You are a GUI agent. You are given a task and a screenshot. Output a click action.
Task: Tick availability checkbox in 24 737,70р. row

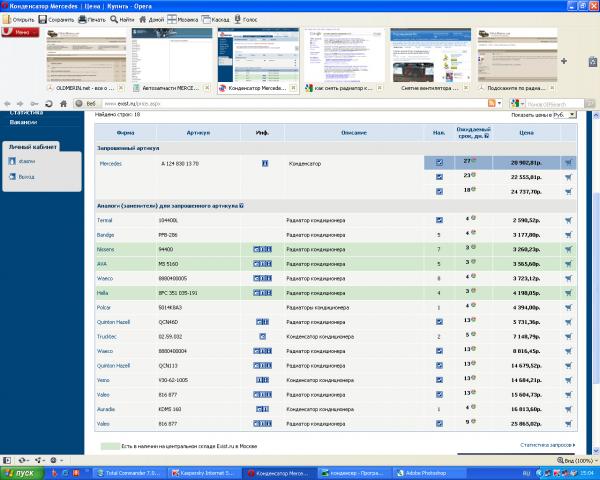[439, 191]
